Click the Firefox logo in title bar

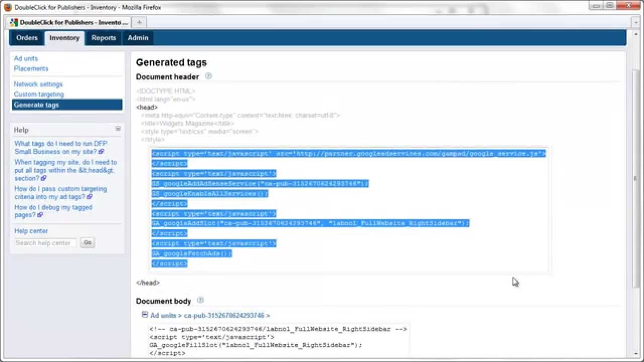pos(8,7)
